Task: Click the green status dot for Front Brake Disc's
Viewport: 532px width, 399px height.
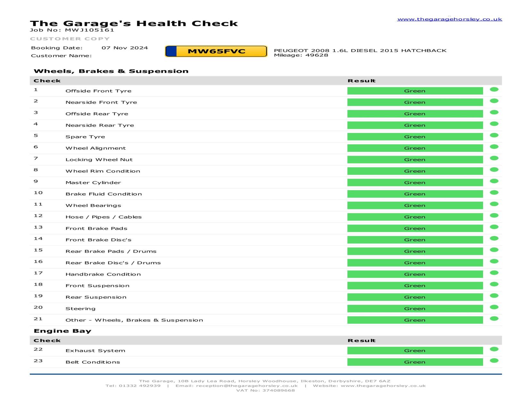Action: pyautogui.click(x=494, y=238)
